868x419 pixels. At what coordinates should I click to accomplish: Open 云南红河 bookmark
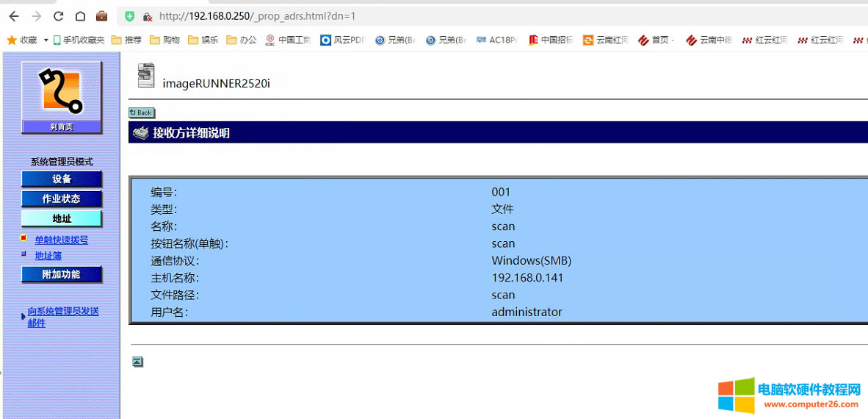tap(606, 40)
